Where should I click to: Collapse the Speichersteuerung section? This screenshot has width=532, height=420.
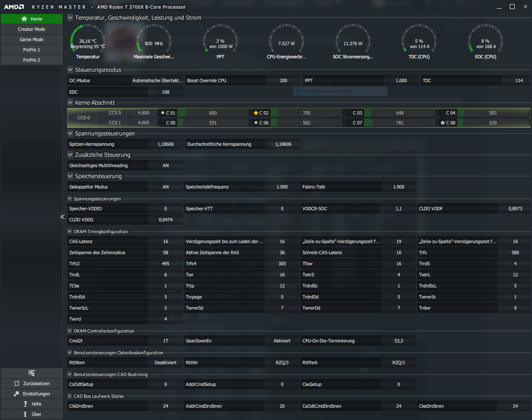(x=70, y=176)
